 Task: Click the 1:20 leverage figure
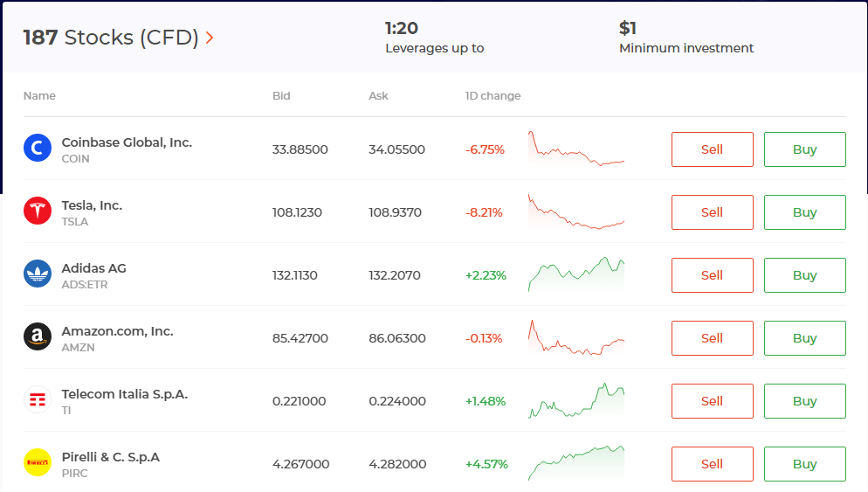pyautogui.click(x=402, y=28)
